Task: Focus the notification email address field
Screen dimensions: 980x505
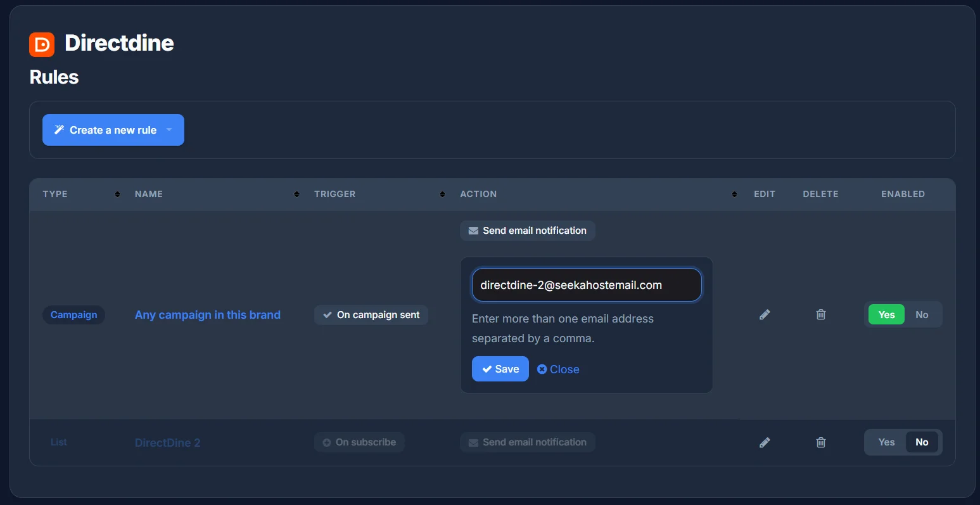Action: pos(587,285)
